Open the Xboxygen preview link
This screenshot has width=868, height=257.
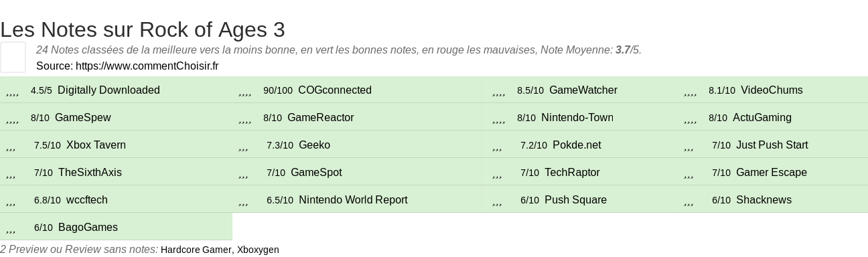coord(258,250)
